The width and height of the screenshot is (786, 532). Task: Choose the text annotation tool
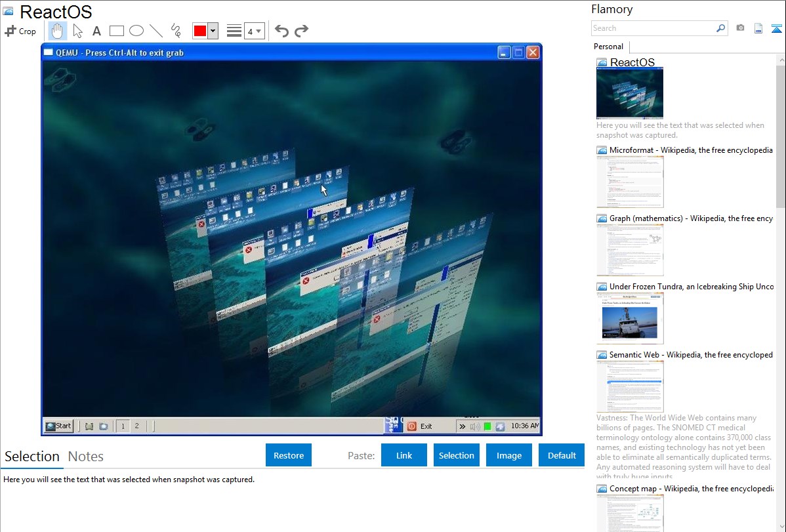click(x=96, y=31)
